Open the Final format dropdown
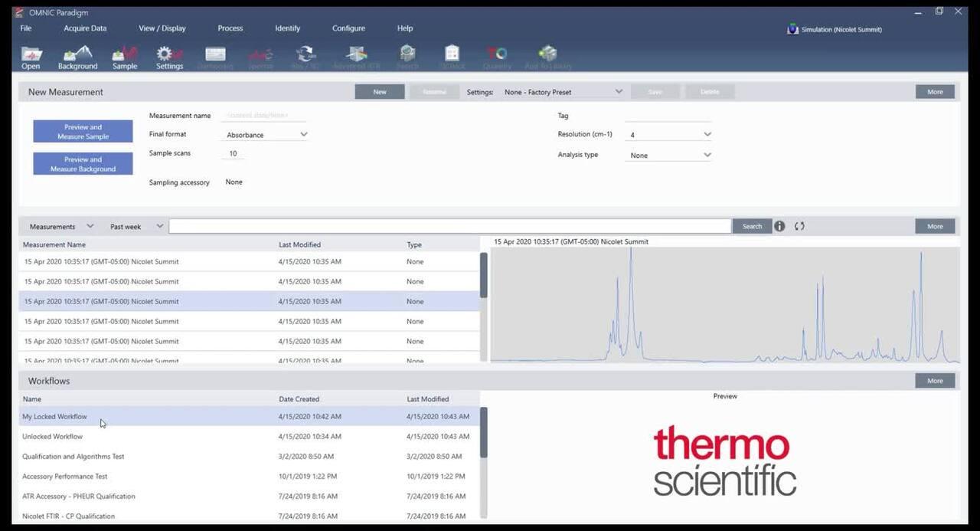Screen dimensions: 980x531 coord(264,134)
